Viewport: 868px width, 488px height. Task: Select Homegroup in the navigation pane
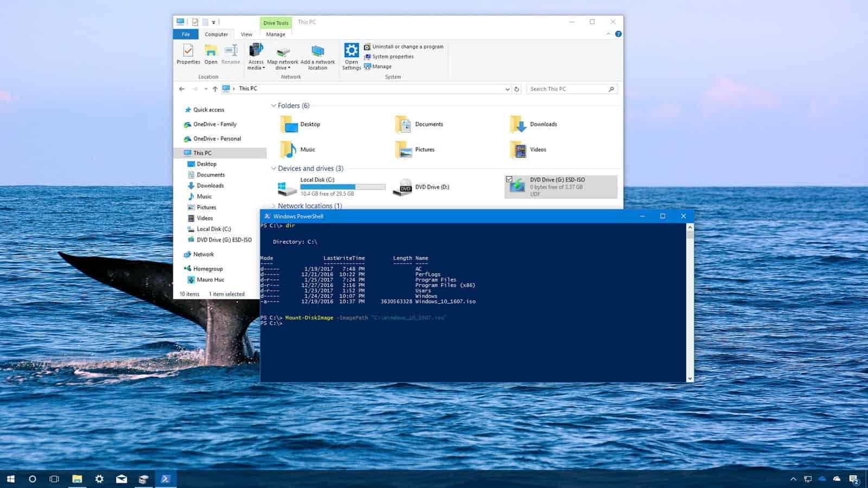click(x=203, y=269)
